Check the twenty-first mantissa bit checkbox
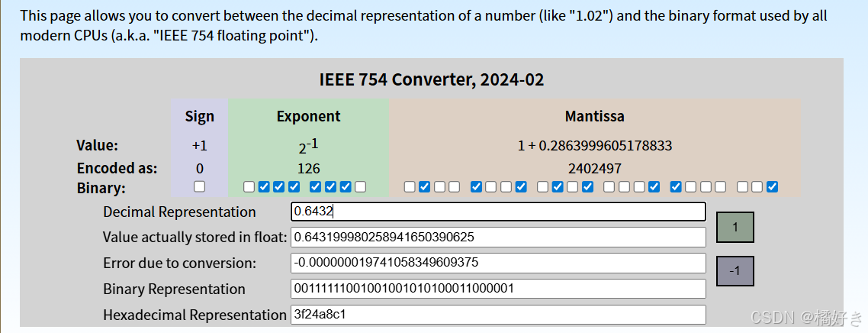This screenshot has height=333, width=868. tap(742, 186)
